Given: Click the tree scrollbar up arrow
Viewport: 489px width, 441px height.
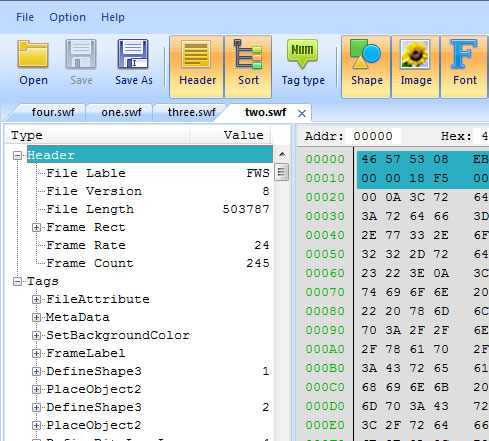Looking at the screenshot, I should 282,154.
